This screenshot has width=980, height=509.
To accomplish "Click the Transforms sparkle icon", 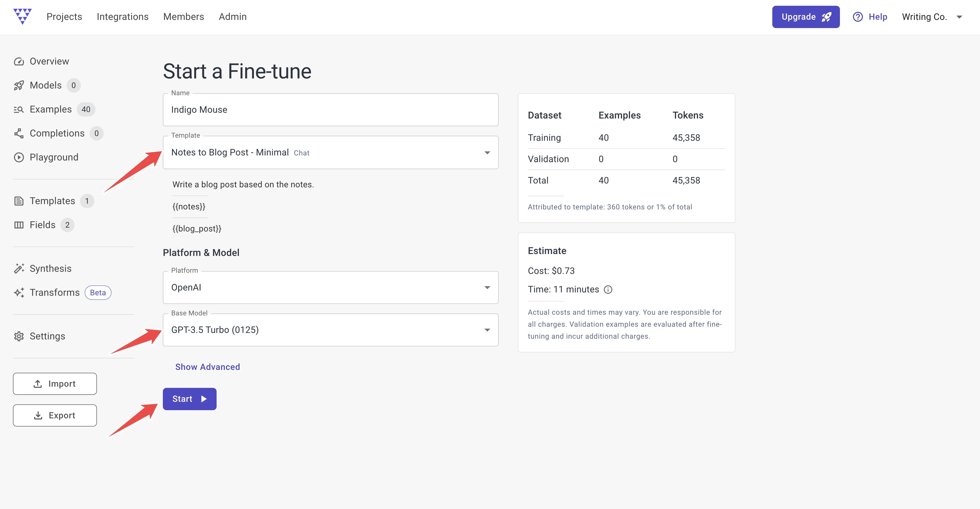I will [x=19, y=293].
